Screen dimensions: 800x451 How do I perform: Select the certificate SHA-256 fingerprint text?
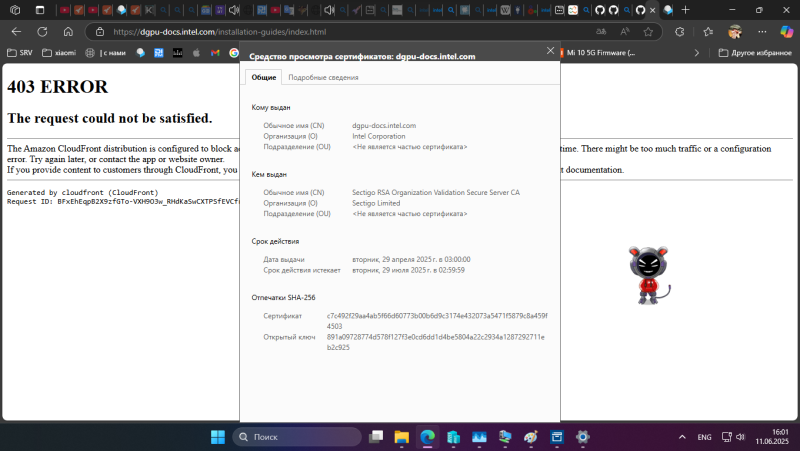[437, 321]
